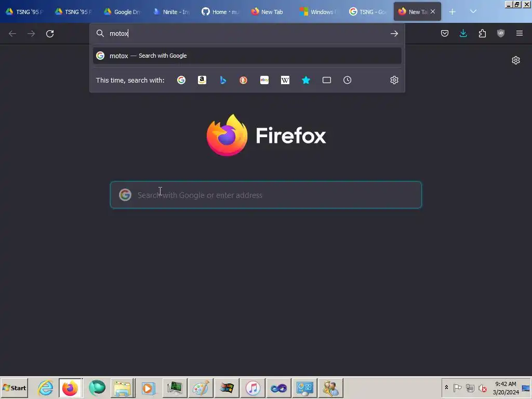The image size is (532, 399).
Task: Open a new tab with plus
Action: click(x=452, y=12)
